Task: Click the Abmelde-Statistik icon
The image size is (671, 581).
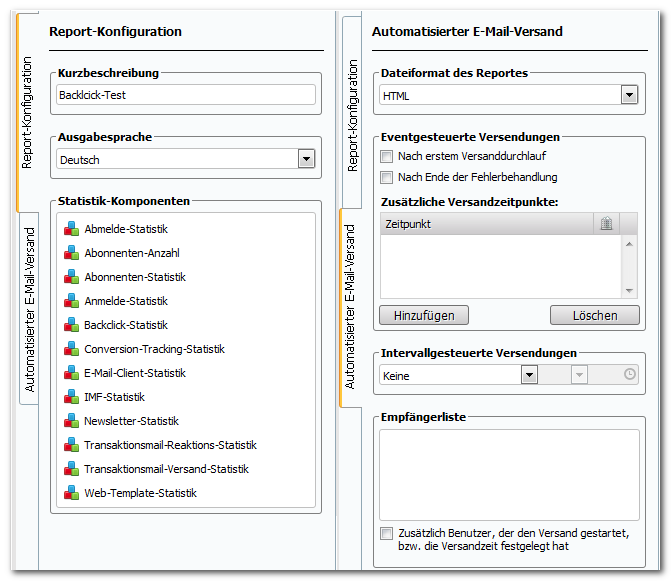Action: (x=71, y=229)
